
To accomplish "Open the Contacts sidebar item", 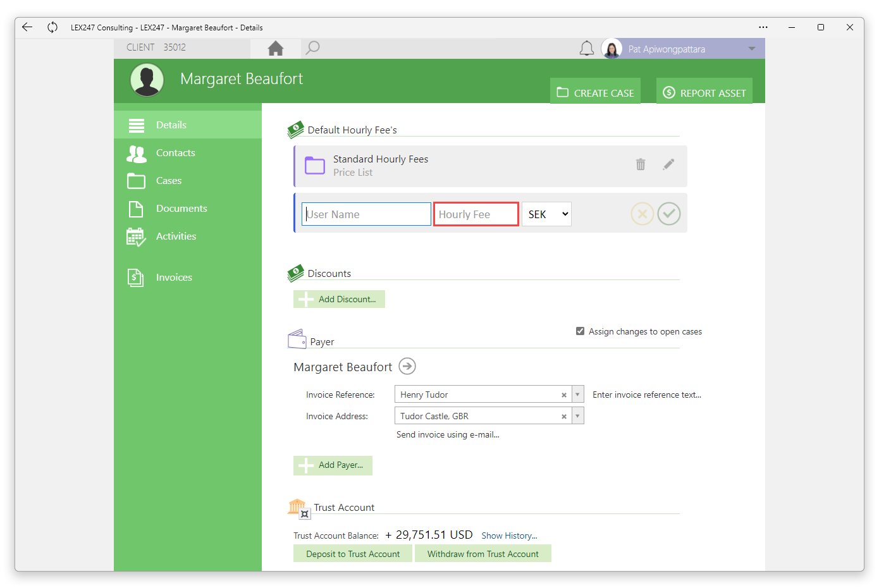I will 188,152.
